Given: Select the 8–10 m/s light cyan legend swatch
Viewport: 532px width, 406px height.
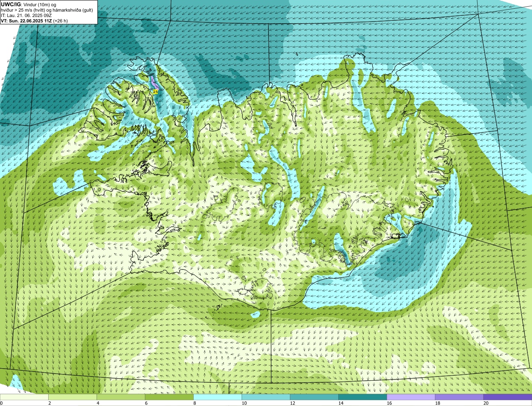Looking at the screenshot, I should [218, 397].
